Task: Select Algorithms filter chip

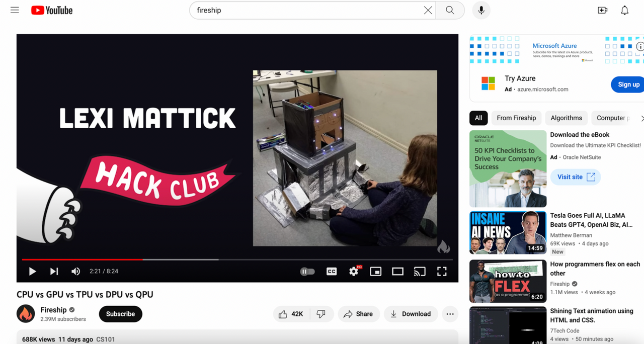Action: [566, 118]
